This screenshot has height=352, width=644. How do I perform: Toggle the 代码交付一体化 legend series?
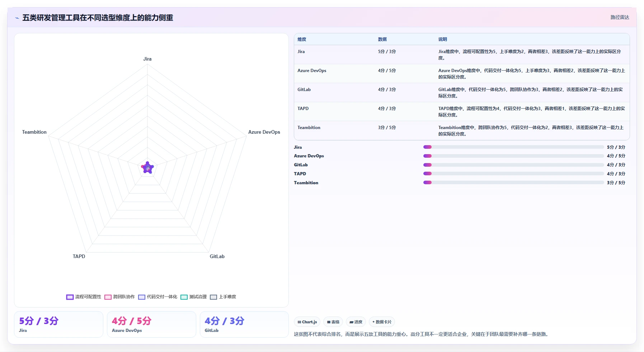coord(158,297)
